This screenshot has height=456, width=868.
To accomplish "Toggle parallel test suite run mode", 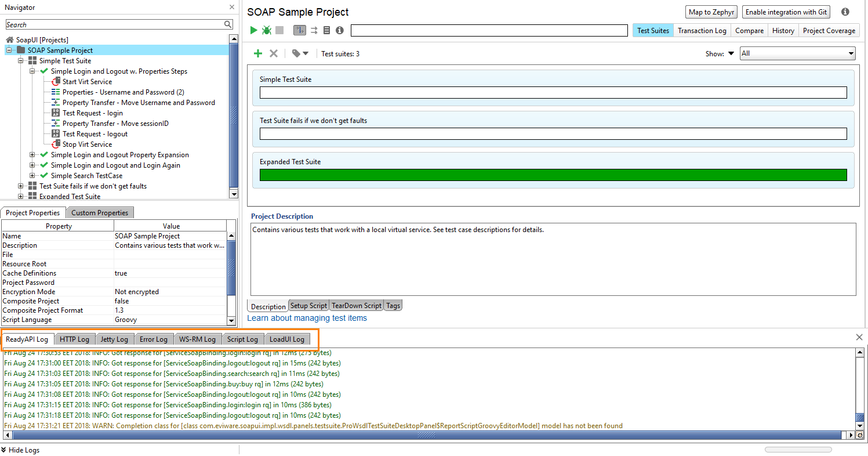I will (314, 30).
